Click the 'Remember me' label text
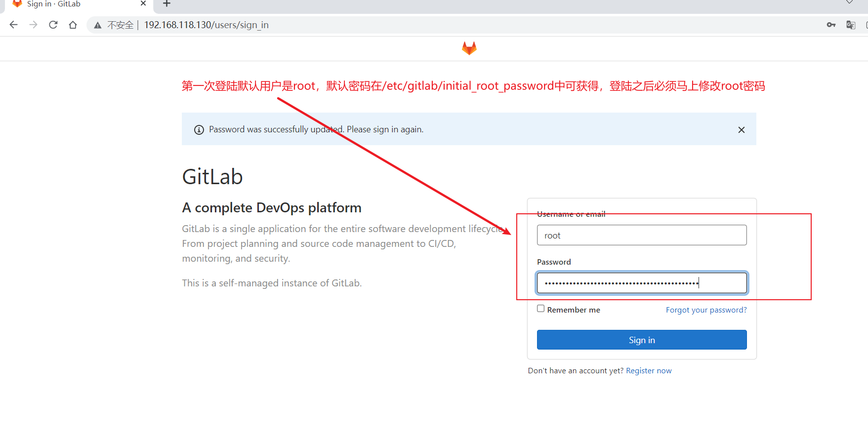The image size is (868, 435). pyautogui.click(x=574, y=310)
